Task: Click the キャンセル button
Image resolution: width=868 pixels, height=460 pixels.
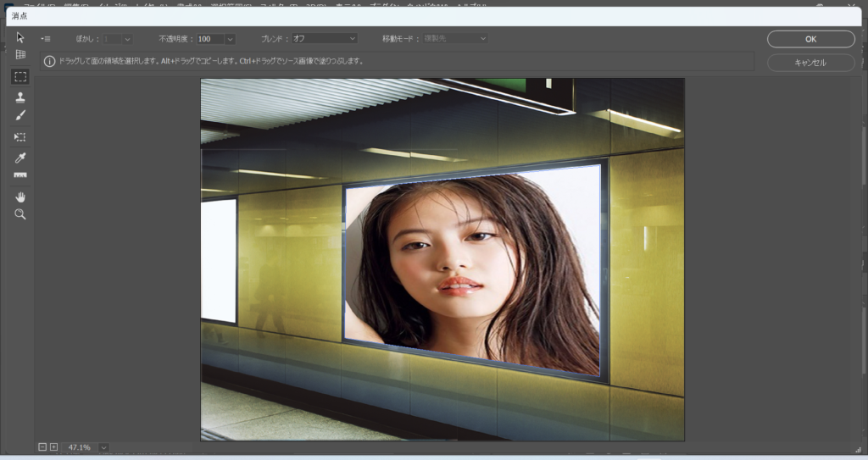Action: coord(811,63)
